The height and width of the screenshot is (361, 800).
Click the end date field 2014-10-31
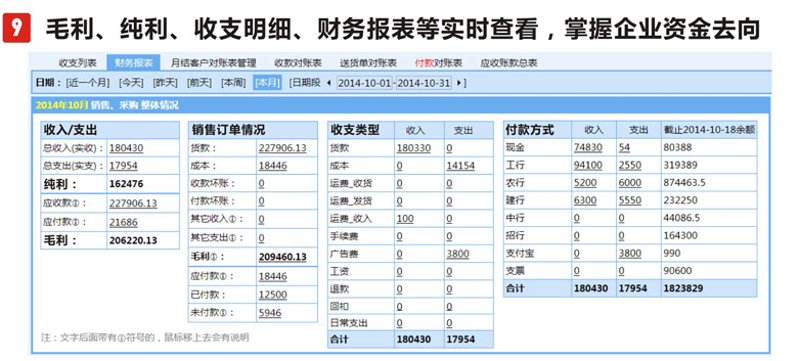click(x=423, y=83)
